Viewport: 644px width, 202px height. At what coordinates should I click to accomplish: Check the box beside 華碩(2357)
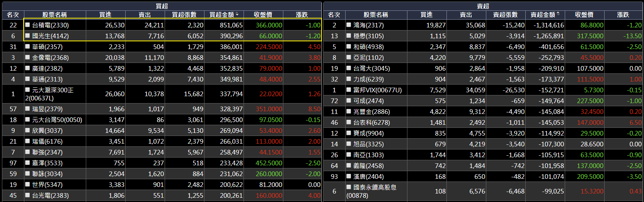27,46
